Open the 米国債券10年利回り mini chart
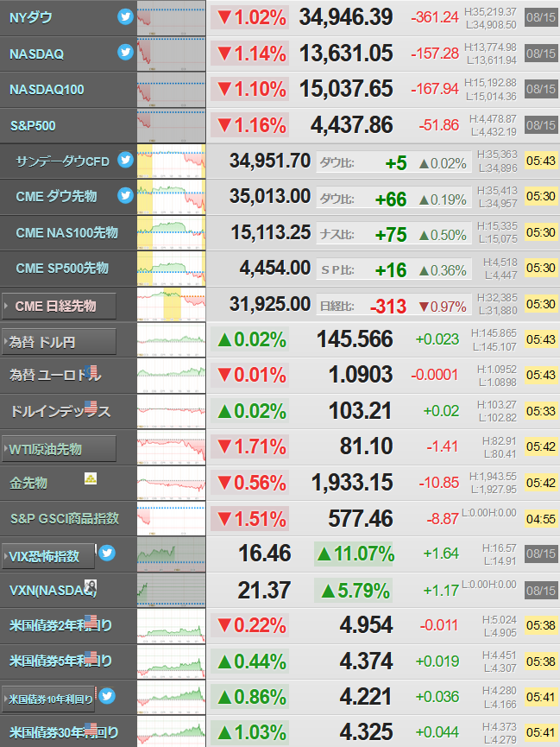Viewport: 560px width, 747px height. pyautogui.click(x=172, y=697)
